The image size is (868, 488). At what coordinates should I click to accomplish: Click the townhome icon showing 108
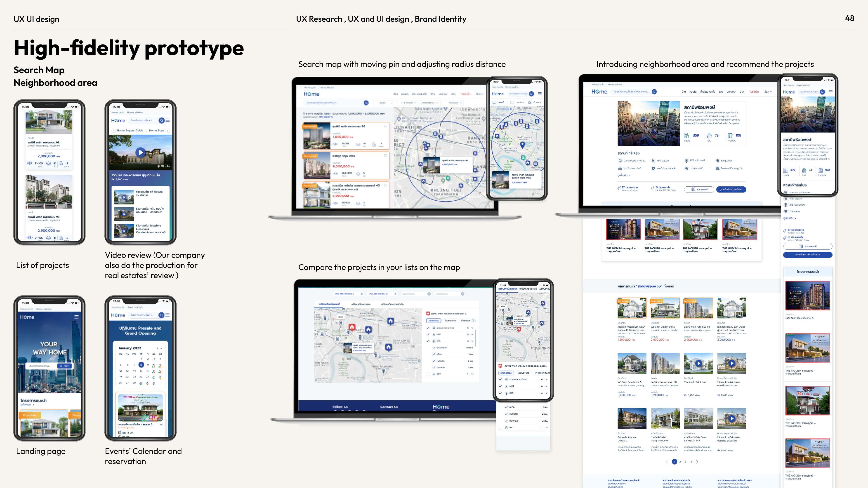pos(730,135)
